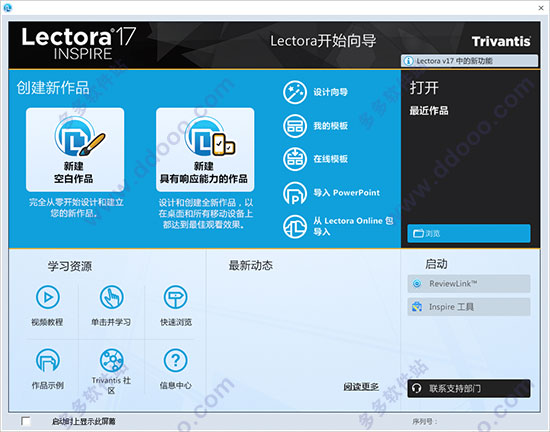Viewport: 550px width, 432px height.
Task: Open Lectora v17 中的新功能 link
Action: [x=469, y=61]
